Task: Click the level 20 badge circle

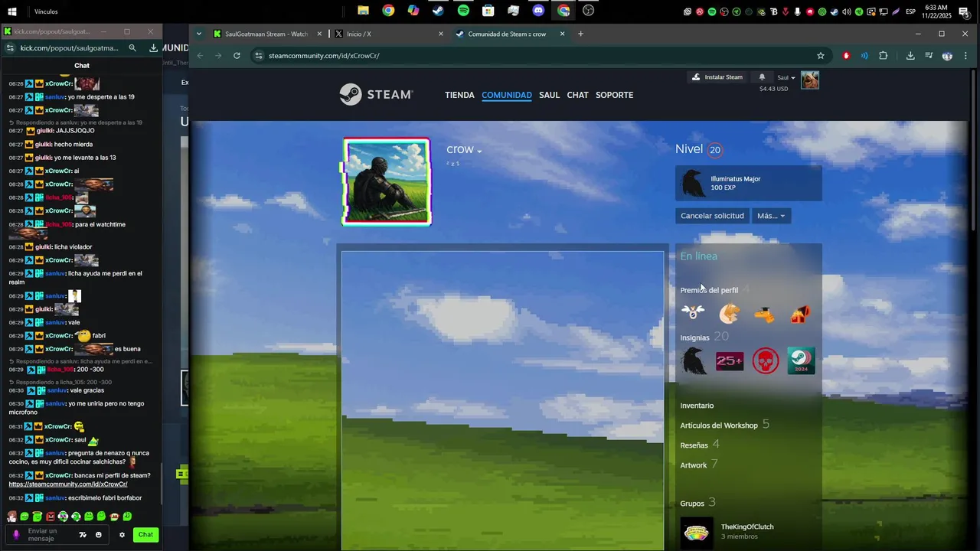Action: (715, 150)
